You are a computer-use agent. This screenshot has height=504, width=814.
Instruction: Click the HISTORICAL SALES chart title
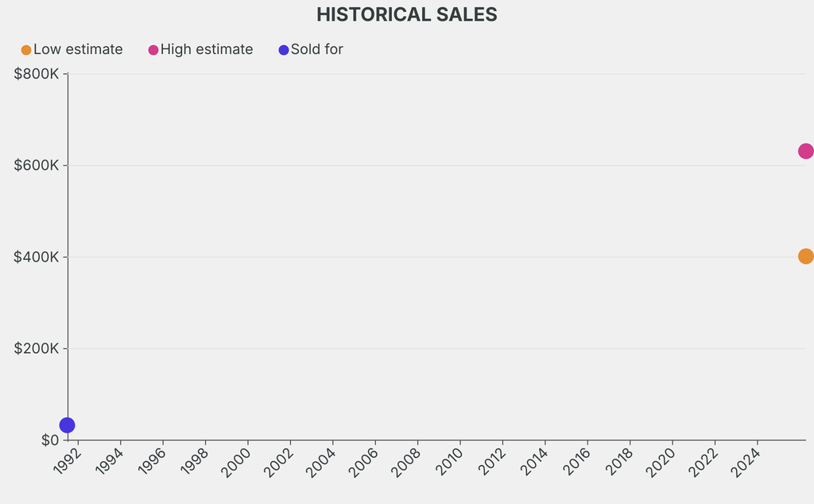coord(407,14)
